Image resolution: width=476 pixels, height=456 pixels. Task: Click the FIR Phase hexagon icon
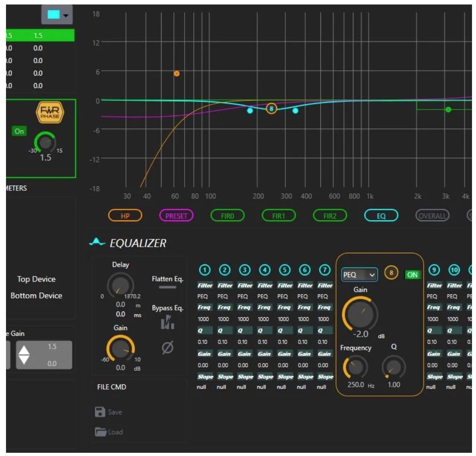coord(50,112)
